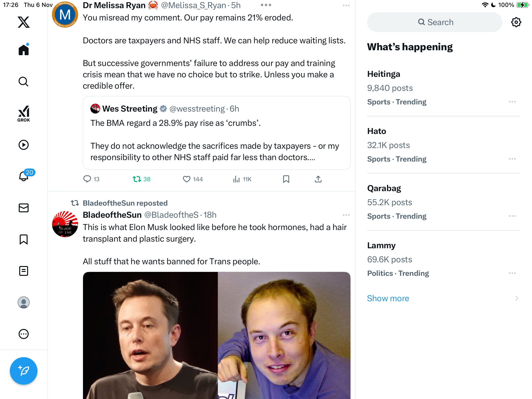The image size is (532, 399).
Task: Open the Qarabag trending topic
Action: [x=384, y=188]
